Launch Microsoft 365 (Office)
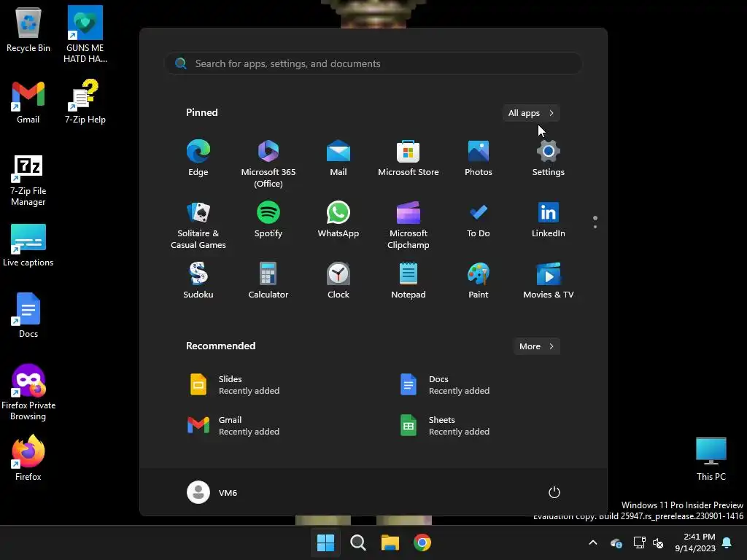747x560 pixels. pyautogui.click(x=268, y=164)
